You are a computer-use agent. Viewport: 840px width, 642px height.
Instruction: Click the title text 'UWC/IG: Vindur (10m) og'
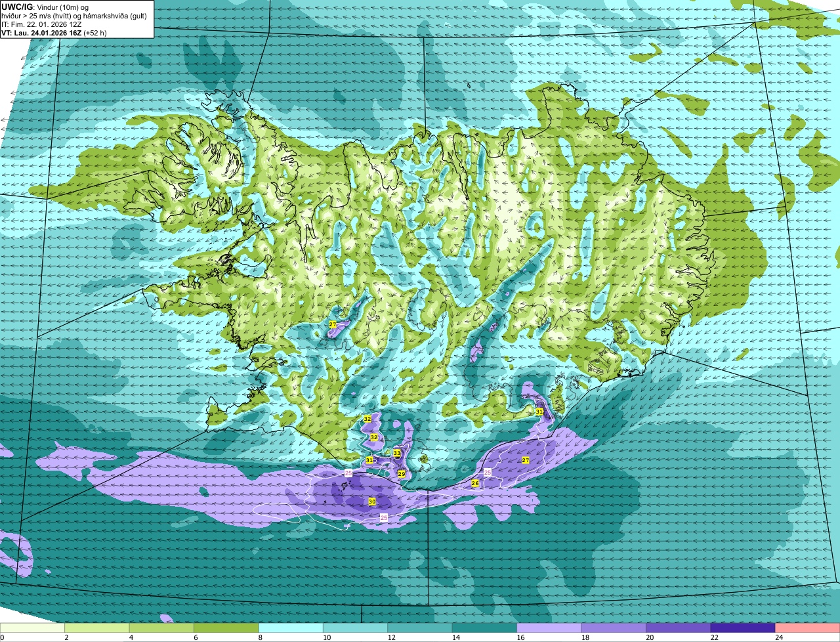[x=45, y=7]
